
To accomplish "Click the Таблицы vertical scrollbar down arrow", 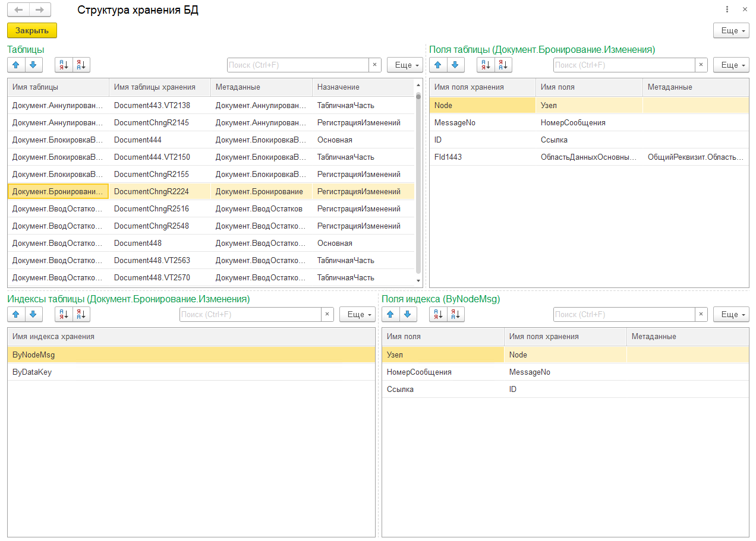I will (418, 281).
